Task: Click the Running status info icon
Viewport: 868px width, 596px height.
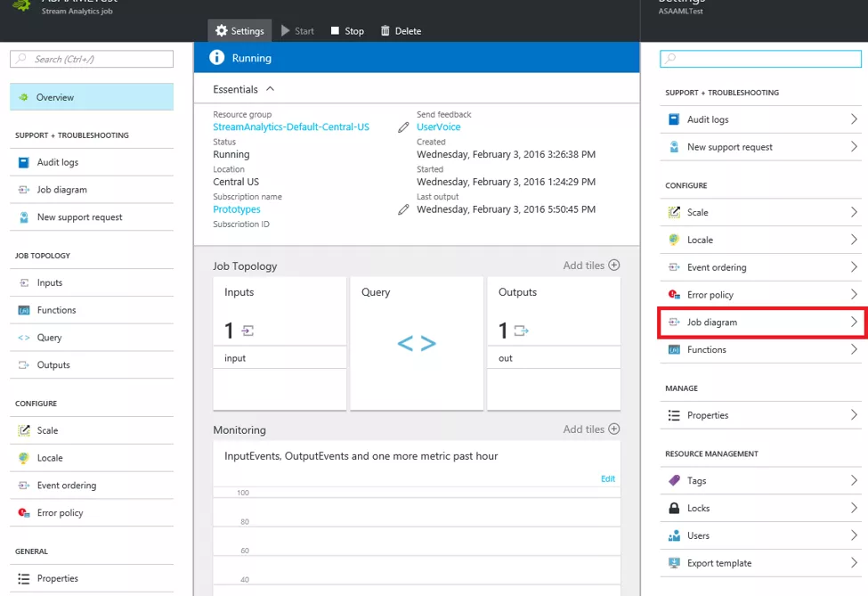Action: [217, 57]
